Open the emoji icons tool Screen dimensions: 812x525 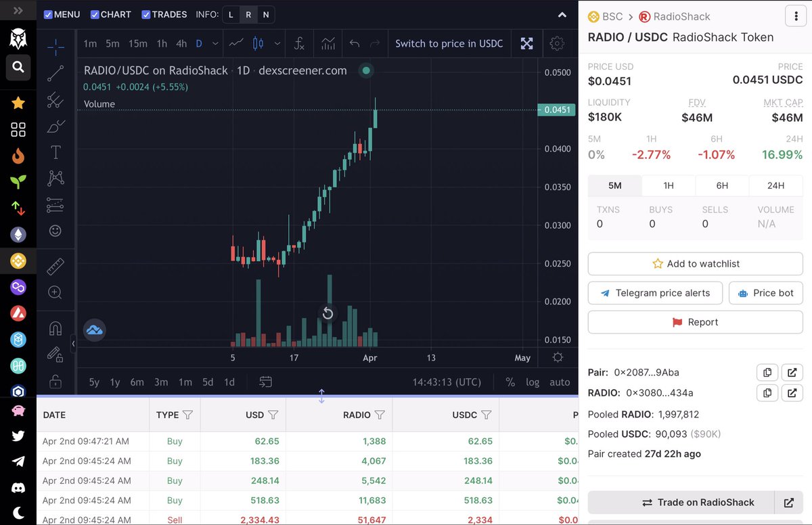[x=55, y=231]
